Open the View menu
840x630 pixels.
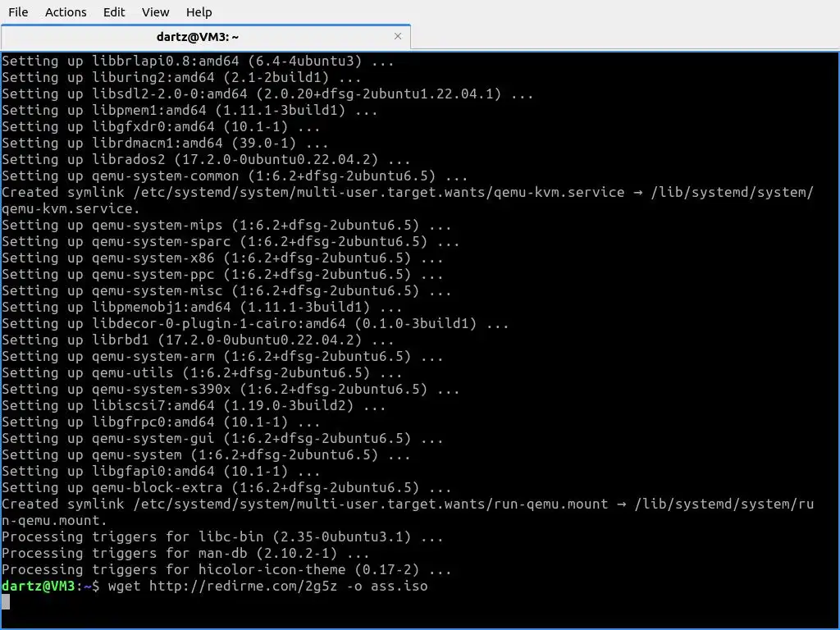click(x=155, y=11)
